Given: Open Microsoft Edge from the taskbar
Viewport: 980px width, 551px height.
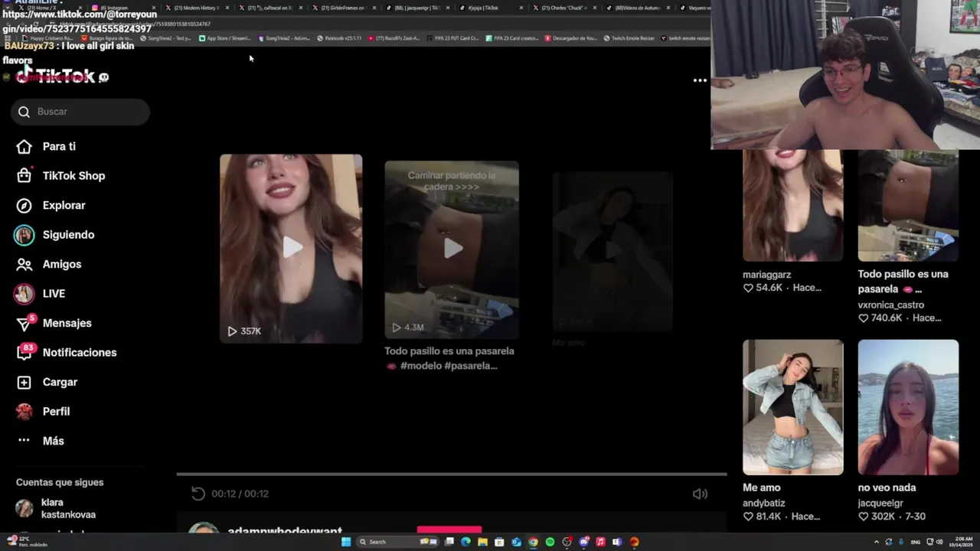Looking at the screenshot, I should [465, 542].
